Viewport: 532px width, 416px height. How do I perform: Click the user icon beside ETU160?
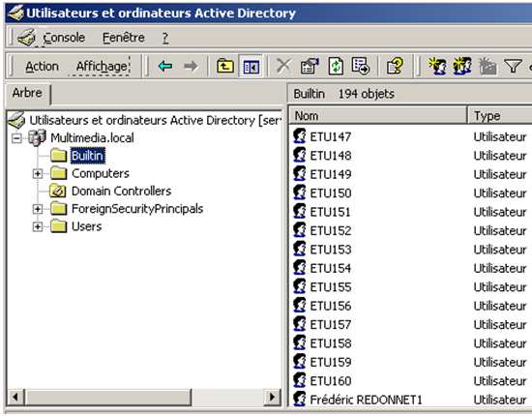pos(299,380)
